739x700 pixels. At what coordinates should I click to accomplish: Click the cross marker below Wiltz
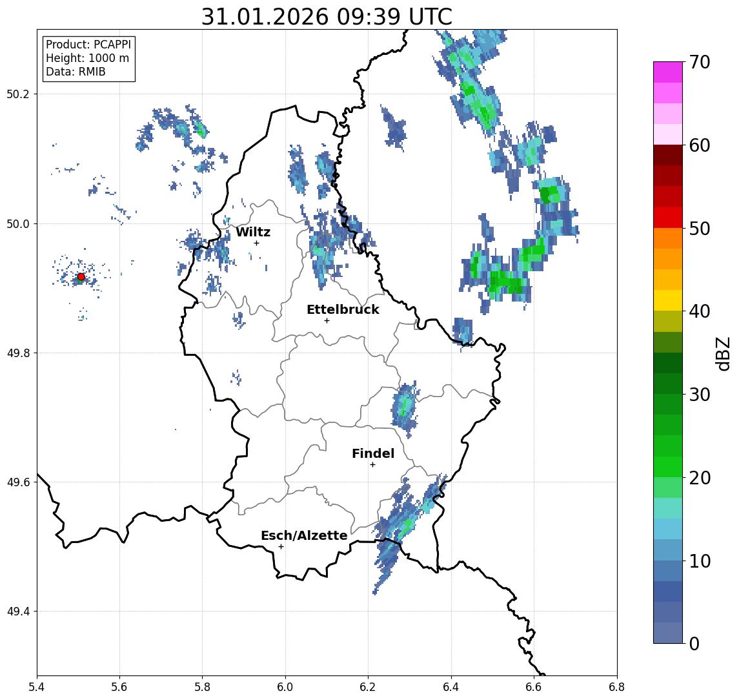[x=256, y=243]
